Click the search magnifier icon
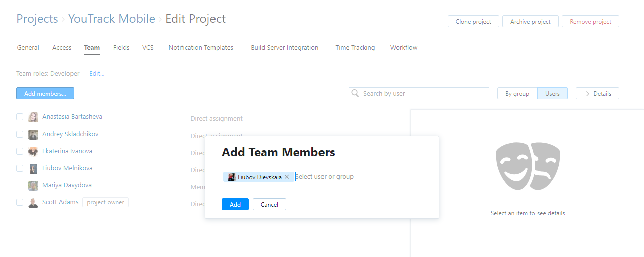644x257 pixels. tap(356, 93)
